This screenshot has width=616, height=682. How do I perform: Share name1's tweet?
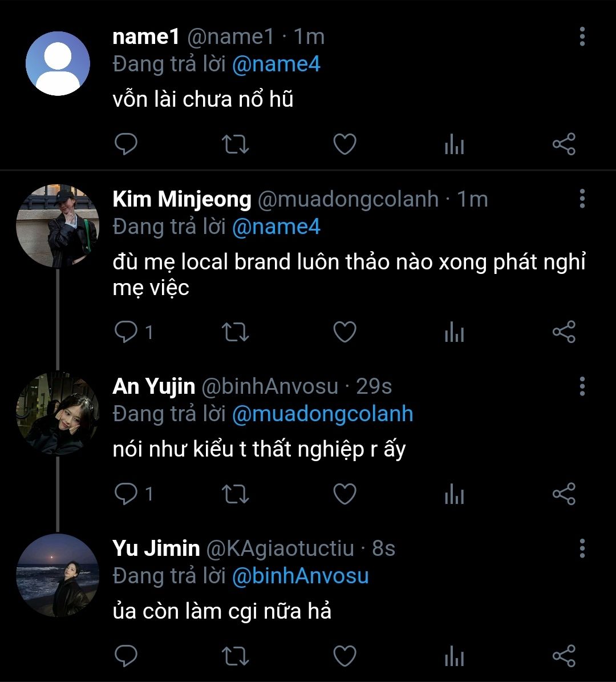click(564, 145)
